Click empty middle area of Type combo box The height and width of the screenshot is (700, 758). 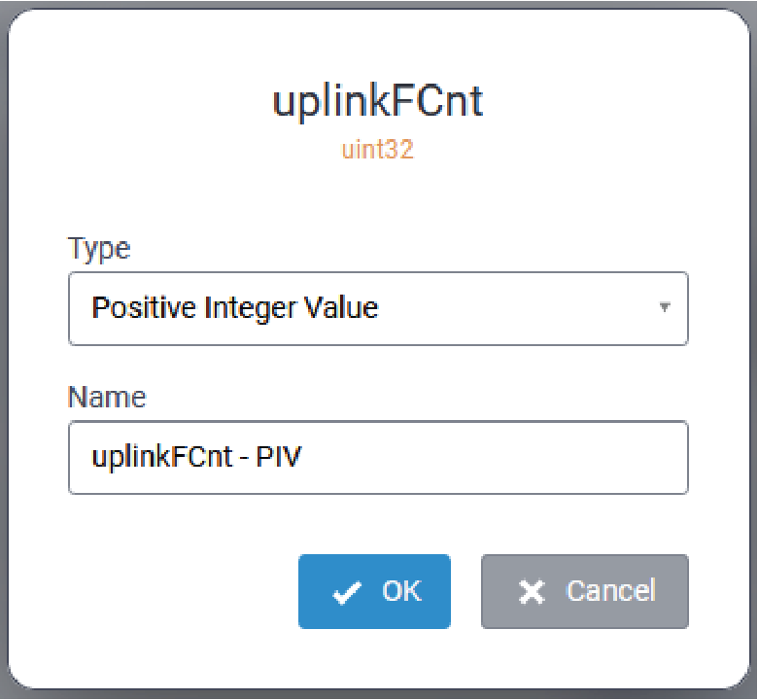[515, 309]
